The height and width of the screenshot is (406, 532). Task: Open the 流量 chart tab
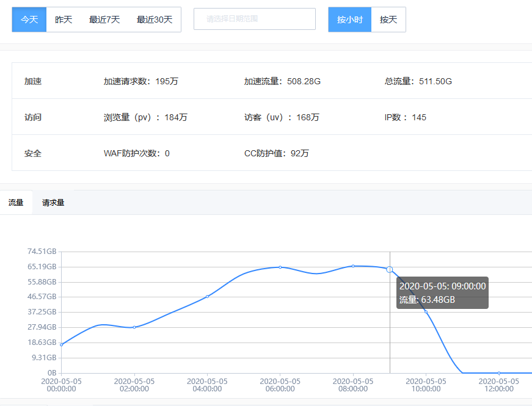coord(16,203)
